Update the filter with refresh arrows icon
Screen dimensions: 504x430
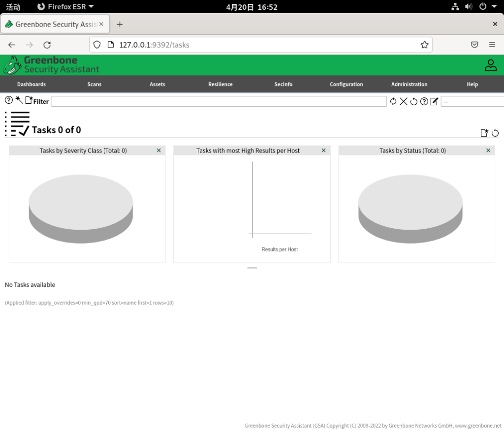(x=393, y=101)
